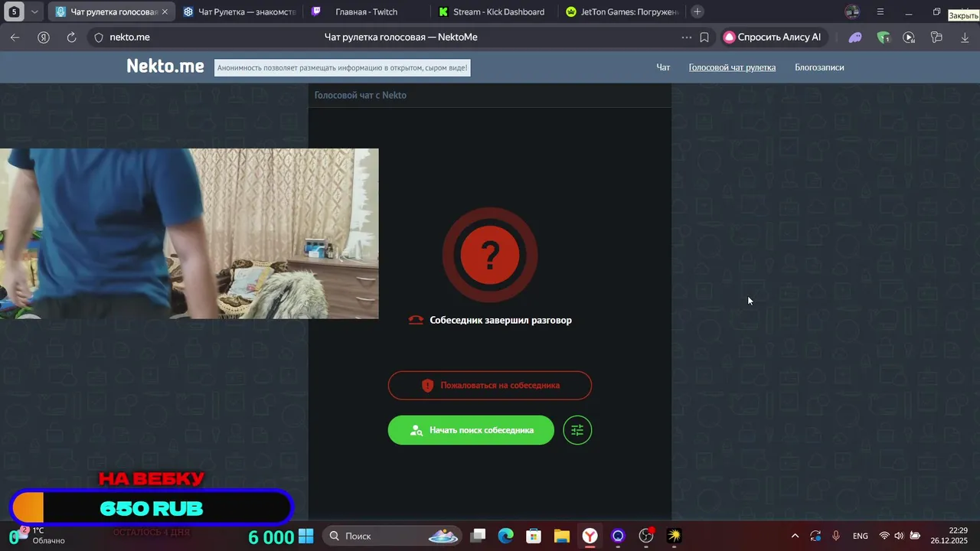Open the Alice assistant taskbar icon
The height and width of the screenshot is (551, 980).
pos(618,536)
